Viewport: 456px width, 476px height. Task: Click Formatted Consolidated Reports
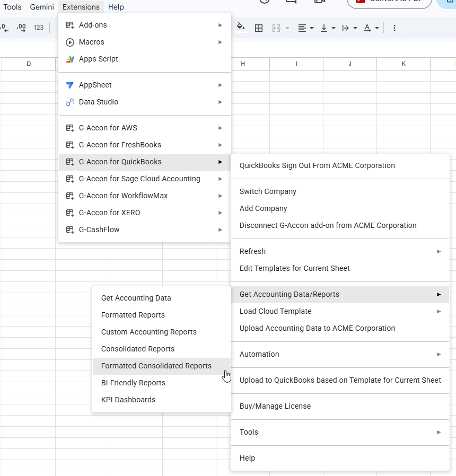click(162, 366)
